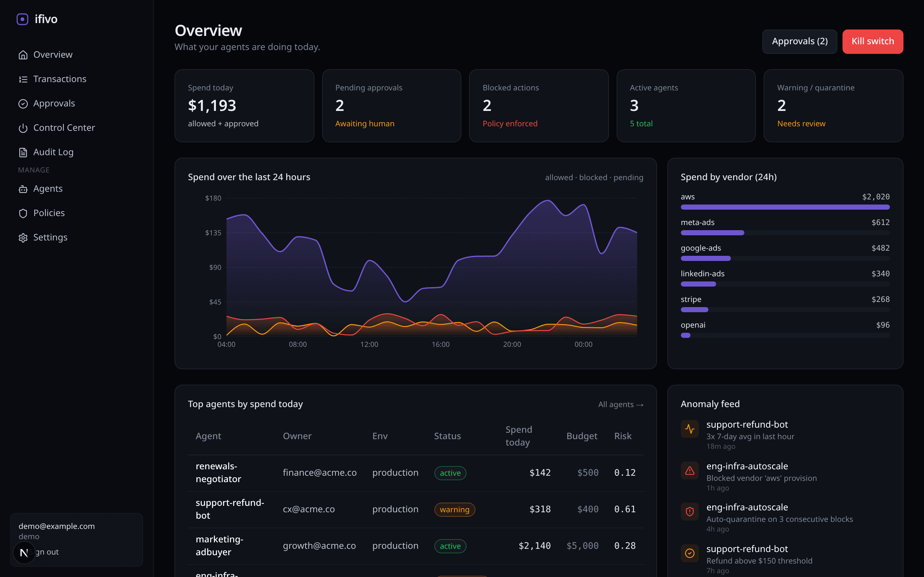Click the check circle icon on refund threshold anomaly
The height and width of the screenshot is (577, 924).
pyautogui.click(x=689, y=553)
